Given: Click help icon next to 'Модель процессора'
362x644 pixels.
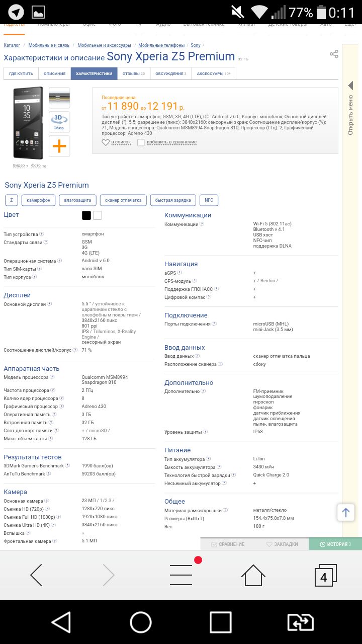Looking at the screenshot, I should point(52,377).
